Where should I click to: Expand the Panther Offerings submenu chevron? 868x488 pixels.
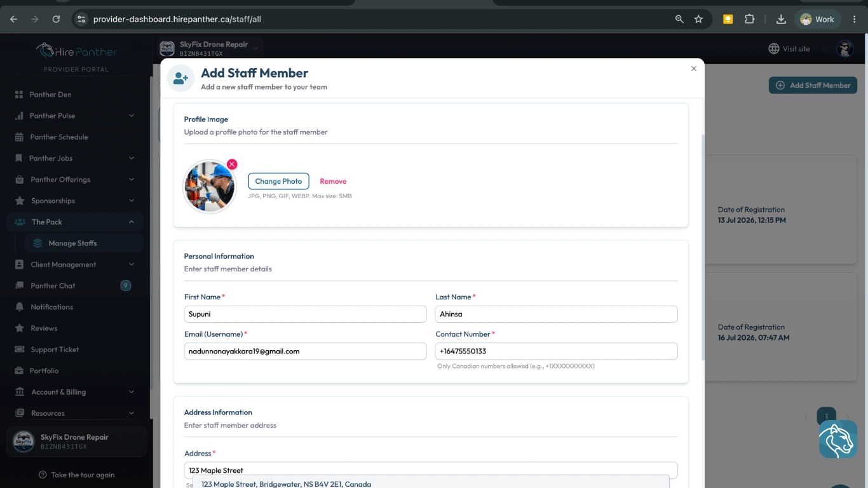[x=132, y=180]
